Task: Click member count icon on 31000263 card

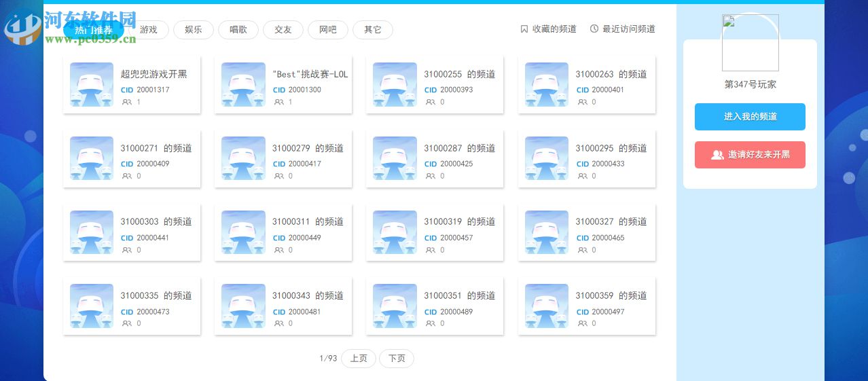Action: pos(581,102)
